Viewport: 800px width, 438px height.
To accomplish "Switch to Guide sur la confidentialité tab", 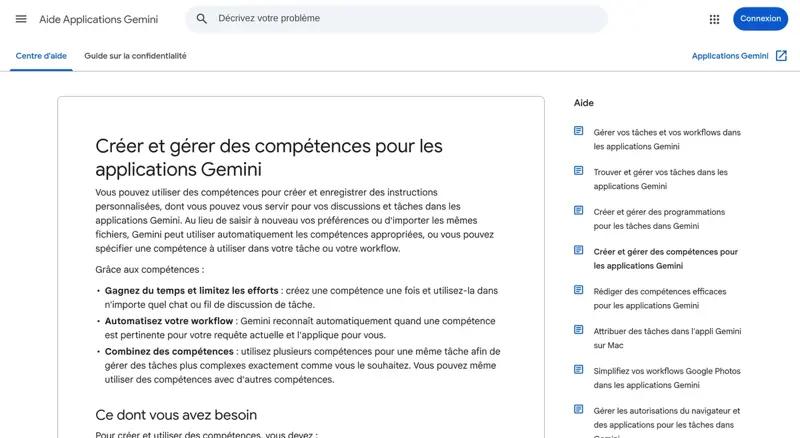I will click(135, 56).
